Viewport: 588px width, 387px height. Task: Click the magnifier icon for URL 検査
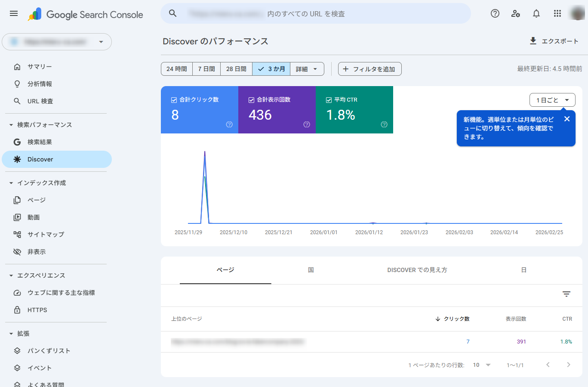[x=17, y=101]
